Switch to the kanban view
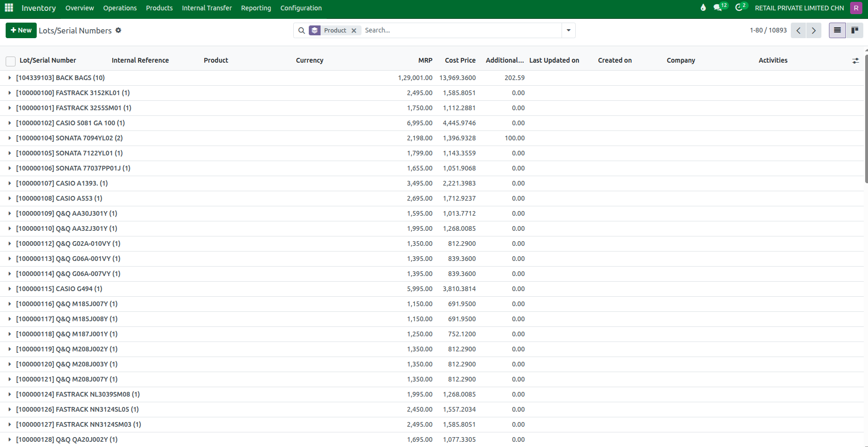The width and height of the screenshot is (868, 447). point(855,30)
